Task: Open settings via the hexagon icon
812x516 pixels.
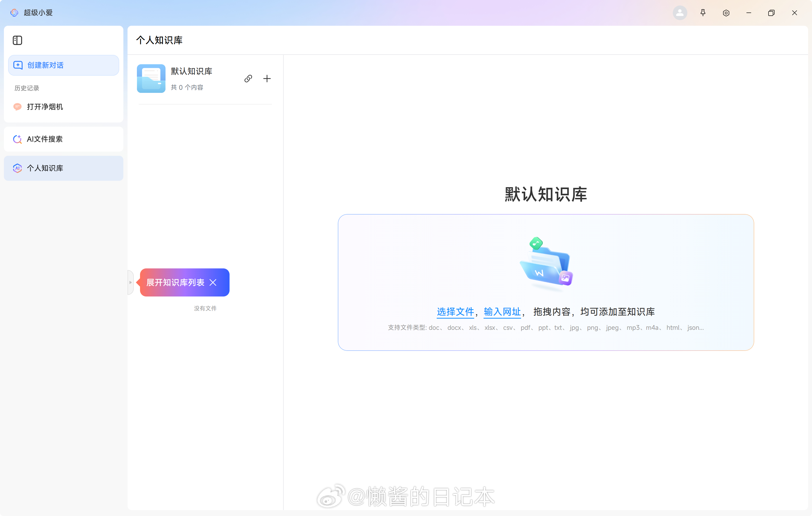Action: pyautogui.click(x=726, y=13)
